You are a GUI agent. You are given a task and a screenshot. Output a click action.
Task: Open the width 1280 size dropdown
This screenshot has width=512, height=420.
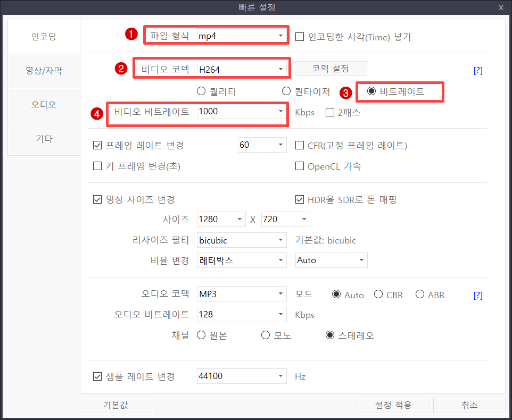pos(221,219)
